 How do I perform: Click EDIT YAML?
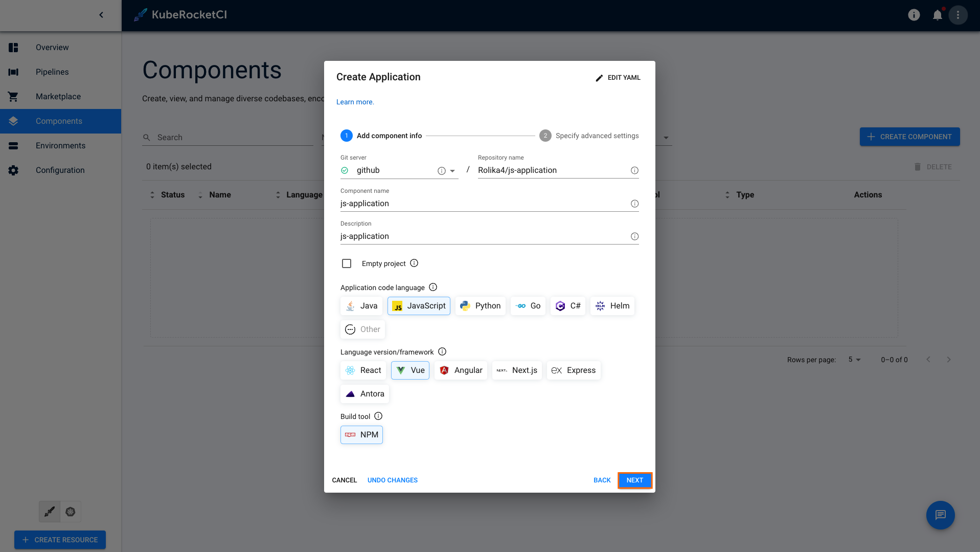[x=618, y=78]
